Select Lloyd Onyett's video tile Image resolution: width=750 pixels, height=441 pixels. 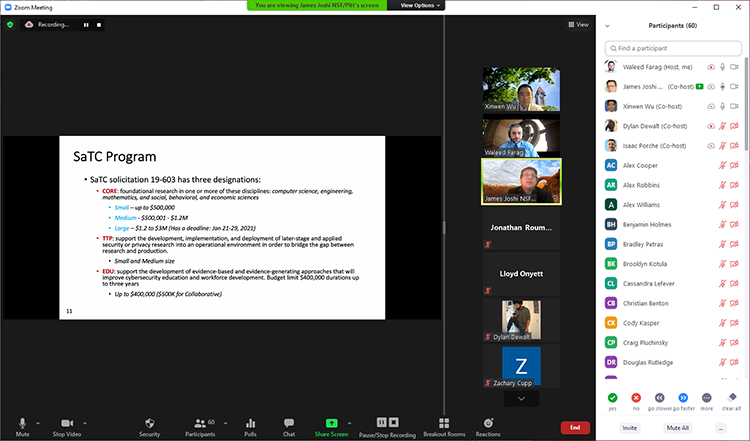tap(521, 274)
